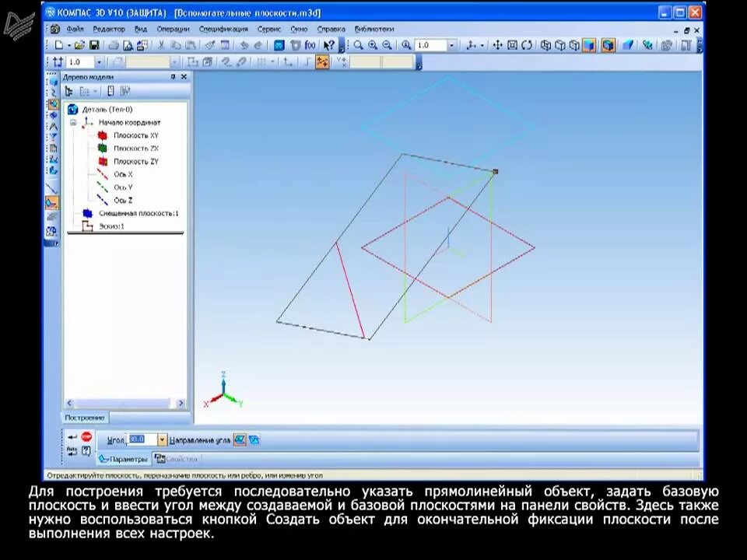Open the Angle value dropdown arrow
Viewport: 747px width, 560px height.
tap(162, 440)
